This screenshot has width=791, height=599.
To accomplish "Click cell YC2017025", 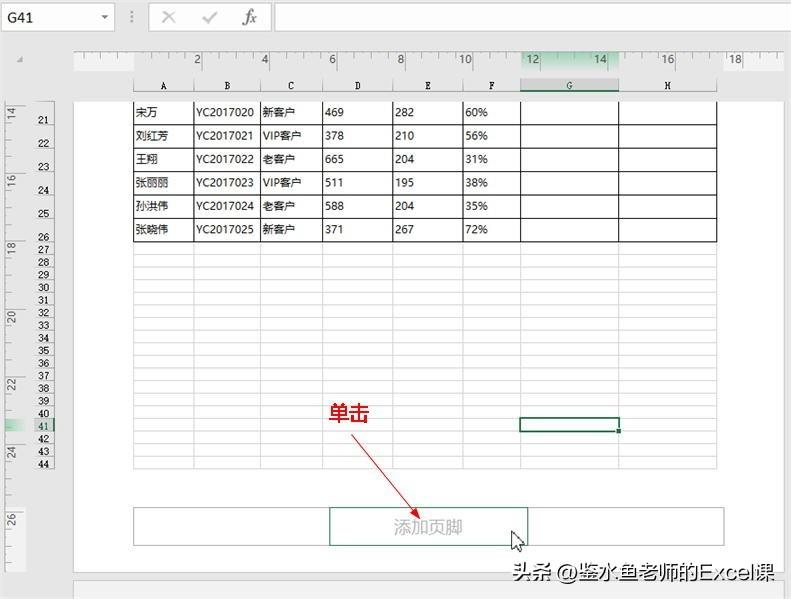I will coord(227,230).
